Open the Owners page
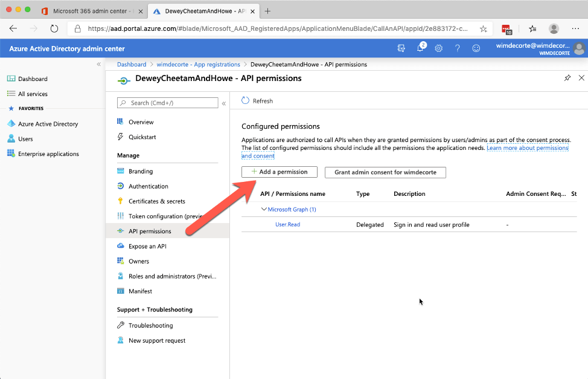Screen dimensions: 588x379 [x=139, y=261]
